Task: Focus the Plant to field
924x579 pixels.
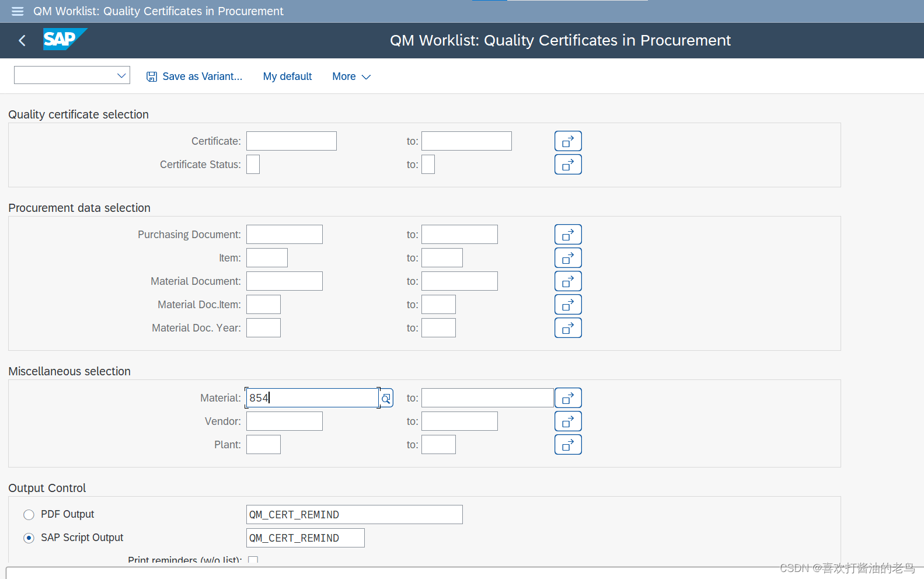Action: [438, 445]
